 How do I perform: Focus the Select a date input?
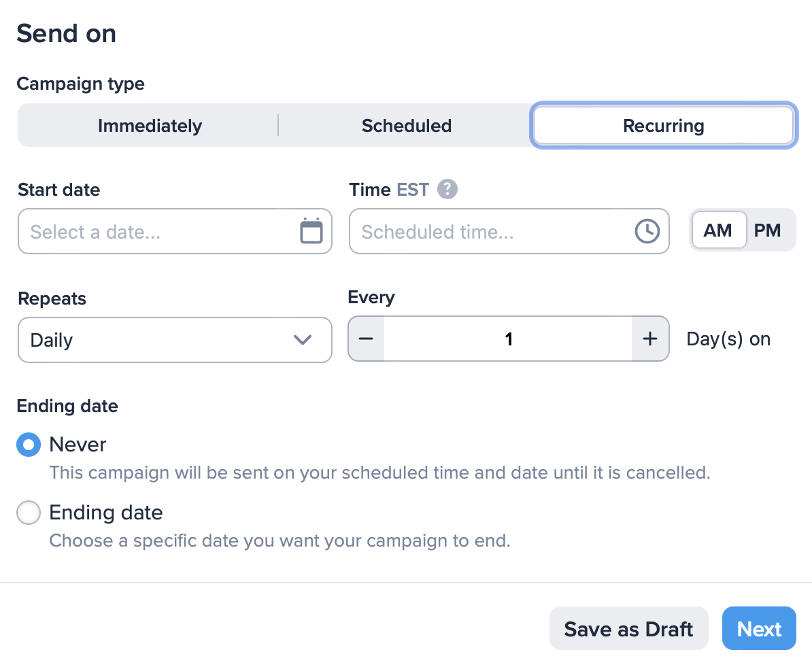(175, 231)
